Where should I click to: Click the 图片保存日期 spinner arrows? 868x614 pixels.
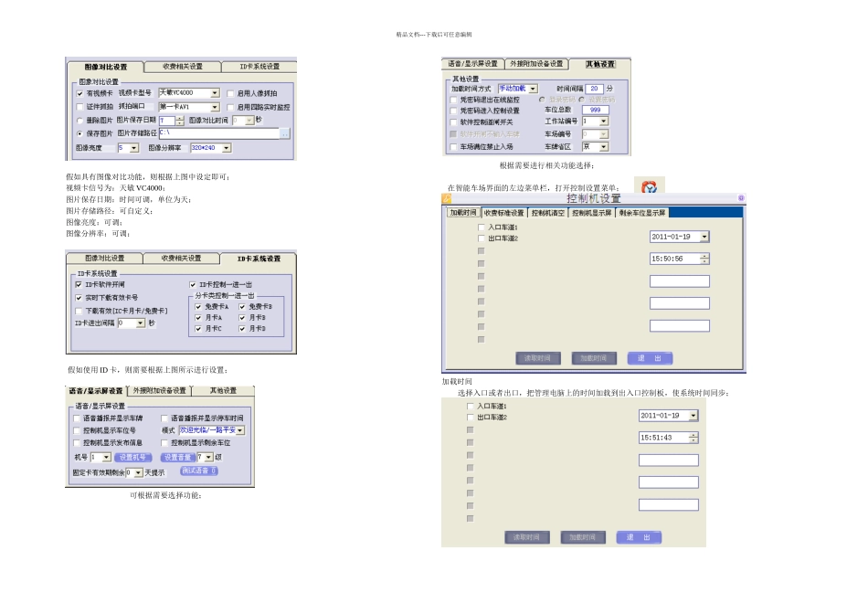pyautogui.click(x=180, y=120)
